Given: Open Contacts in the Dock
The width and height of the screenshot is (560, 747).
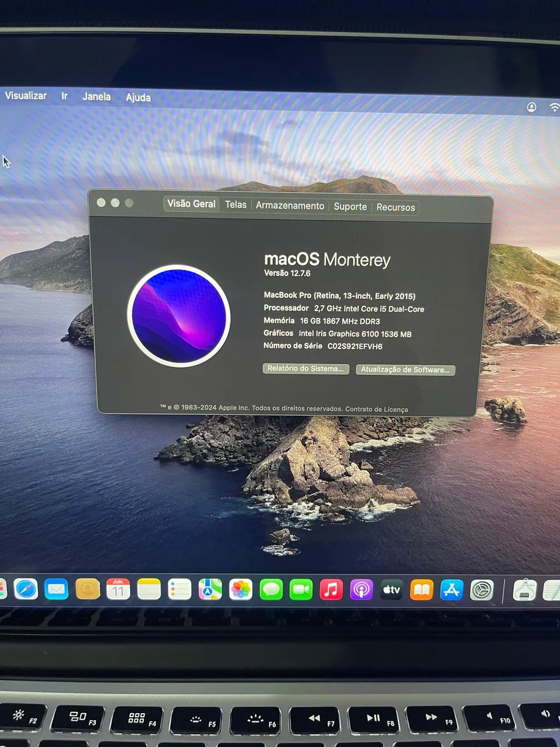Looking at the screenshot, I should click(87, 589).
